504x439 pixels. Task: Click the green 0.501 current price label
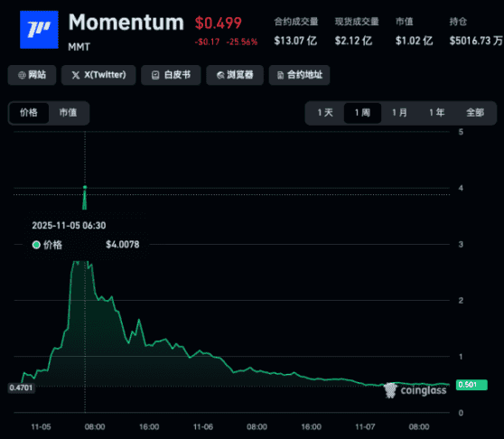click(471, 385)
